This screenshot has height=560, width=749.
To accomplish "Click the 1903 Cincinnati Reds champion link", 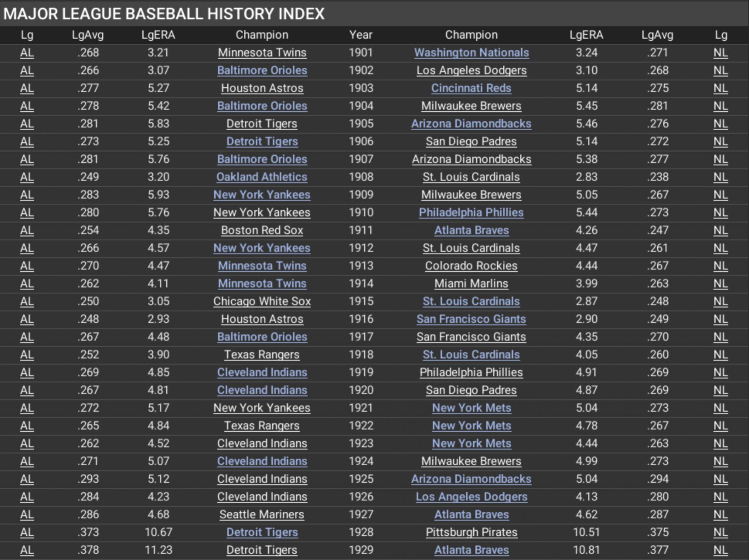I will pyautogui.click(x=471, y=88).
